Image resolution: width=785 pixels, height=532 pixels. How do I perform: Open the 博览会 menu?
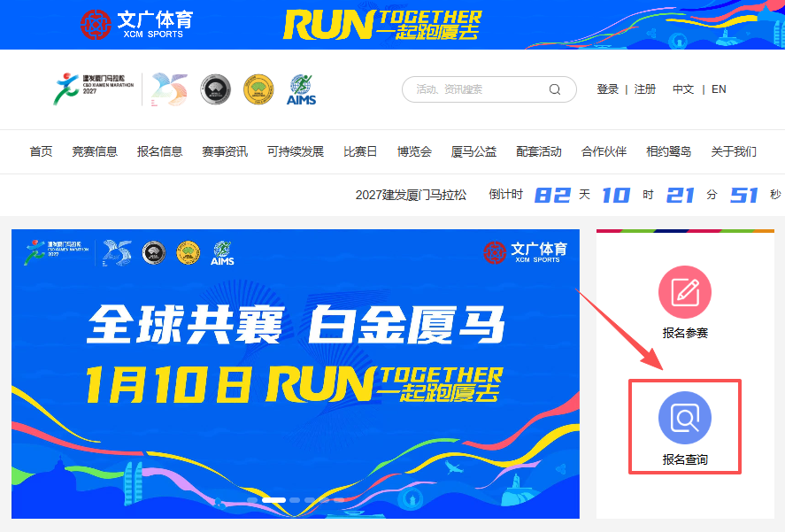(414, 151)
